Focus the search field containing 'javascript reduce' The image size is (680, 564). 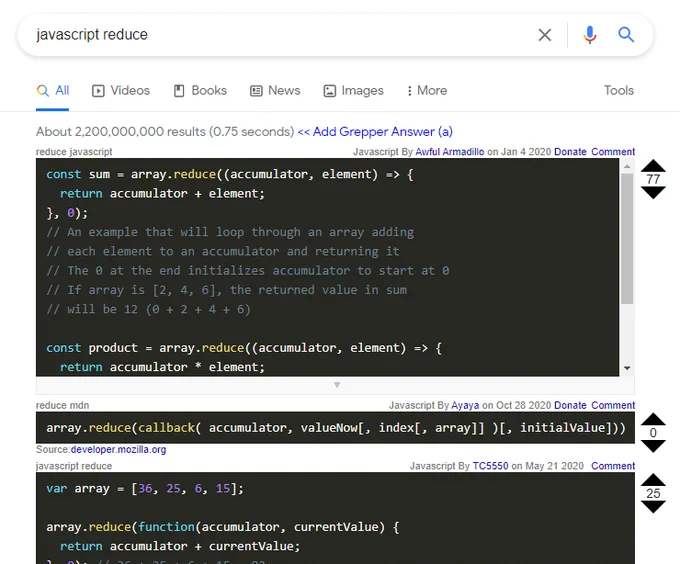[278, 35]
